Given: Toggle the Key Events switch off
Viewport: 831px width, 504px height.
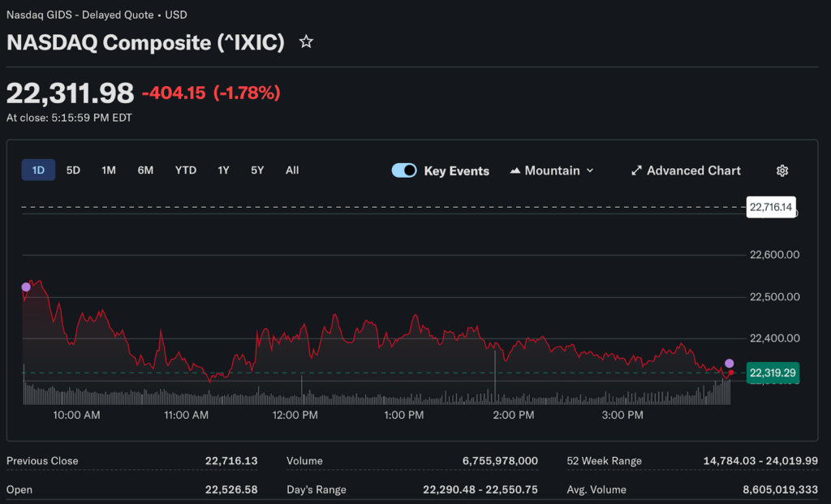Looking at the screenshot, I should coord(404,170).
